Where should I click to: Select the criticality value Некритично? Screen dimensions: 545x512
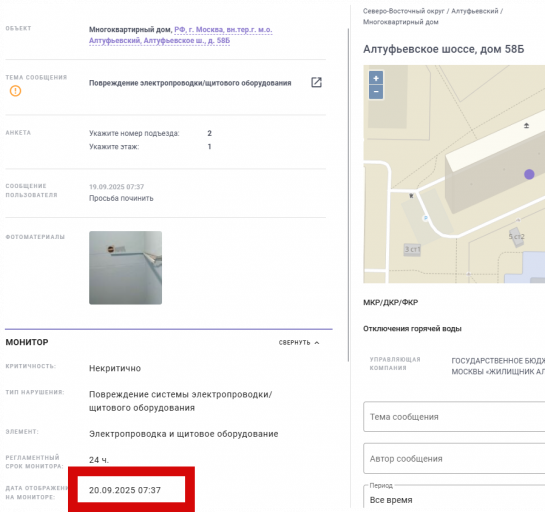(x=115, y=368)
